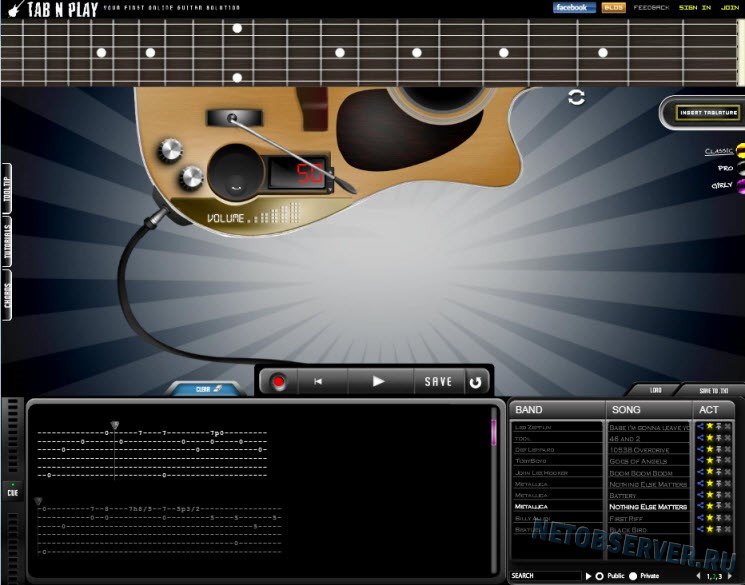Click the rotate guitar icon above body
745x585 pixels.
pos(576,97)
